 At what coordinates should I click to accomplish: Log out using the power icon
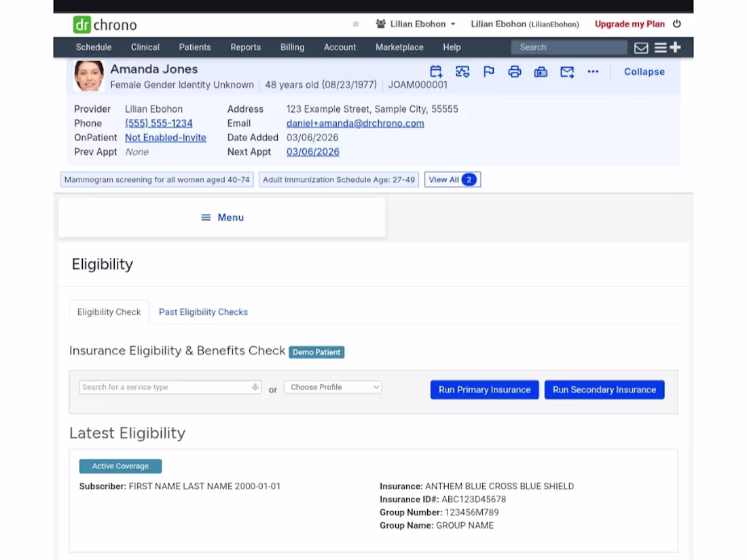[677, 23]
